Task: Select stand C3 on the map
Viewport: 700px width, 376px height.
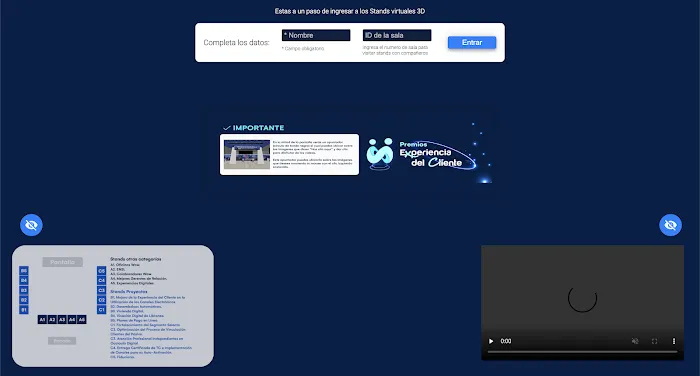Action: (x=101, y=290)
